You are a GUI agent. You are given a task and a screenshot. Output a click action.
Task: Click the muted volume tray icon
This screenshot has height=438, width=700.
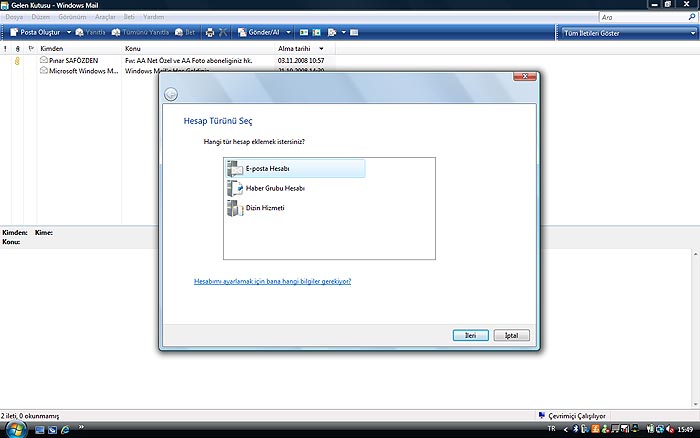[670, 429]
